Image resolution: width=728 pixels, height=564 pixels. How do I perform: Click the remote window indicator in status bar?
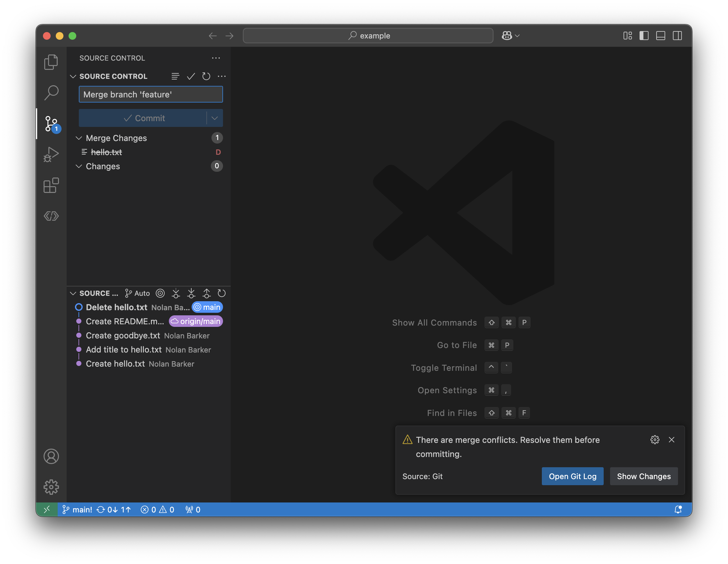pyautogui.click(x=47, y=509)
